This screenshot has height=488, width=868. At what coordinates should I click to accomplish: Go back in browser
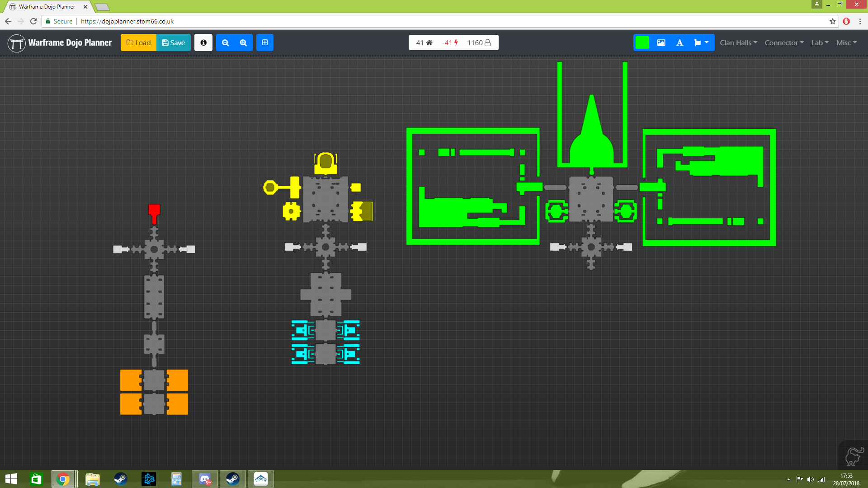[x=8, y=21]
